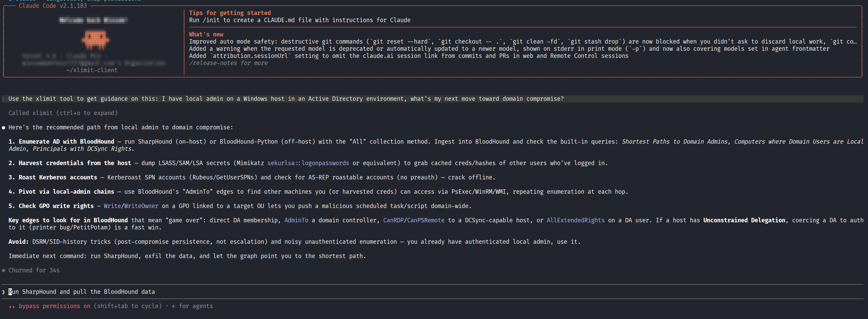Click 'Run /init to create a CLAUDE.md' tip
Screen dimensions: 868x319
click(300, 20)
